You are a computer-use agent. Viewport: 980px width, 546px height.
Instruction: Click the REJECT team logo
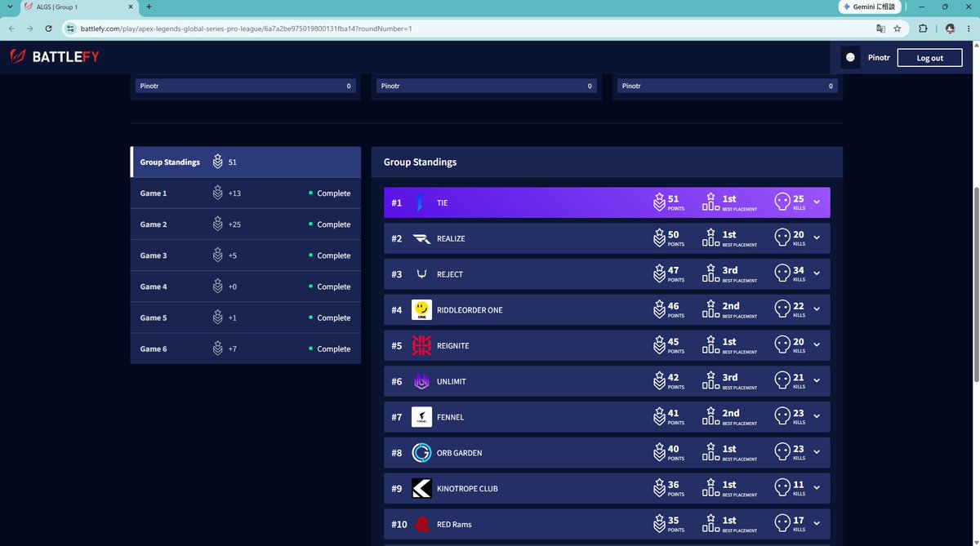[421, 274]
